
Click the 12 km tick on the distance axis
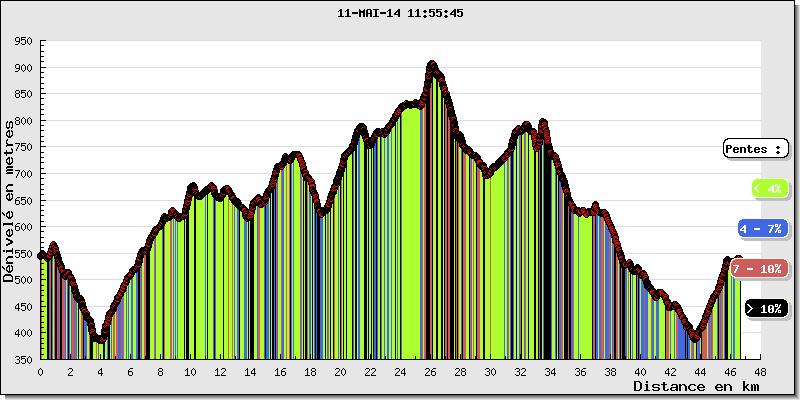(x=220, y=372)
